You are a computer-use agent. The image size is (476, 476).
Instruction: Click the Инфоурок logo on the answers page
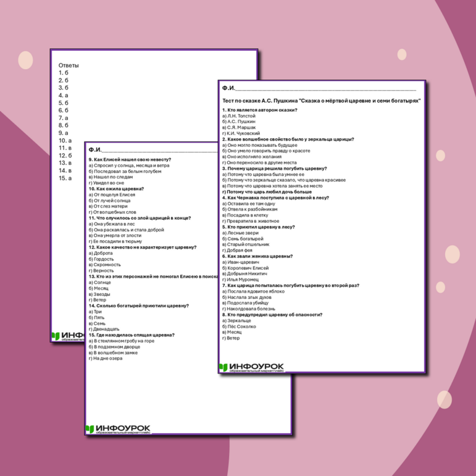[x=68, y=336]
